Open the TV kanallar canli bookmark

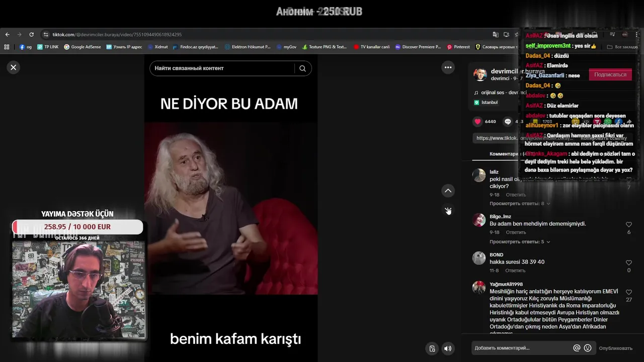click(371, 47)
